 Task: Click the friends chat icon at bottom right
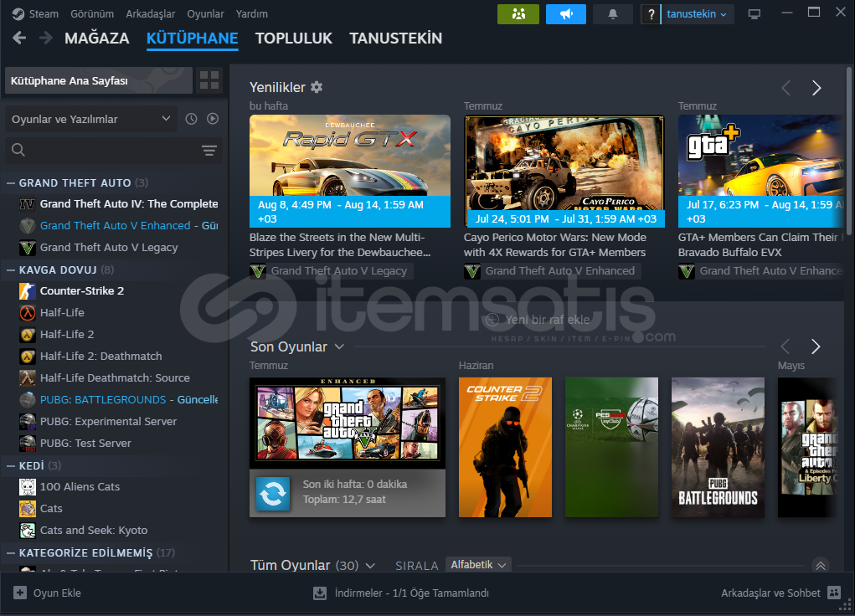coord(834,593)
